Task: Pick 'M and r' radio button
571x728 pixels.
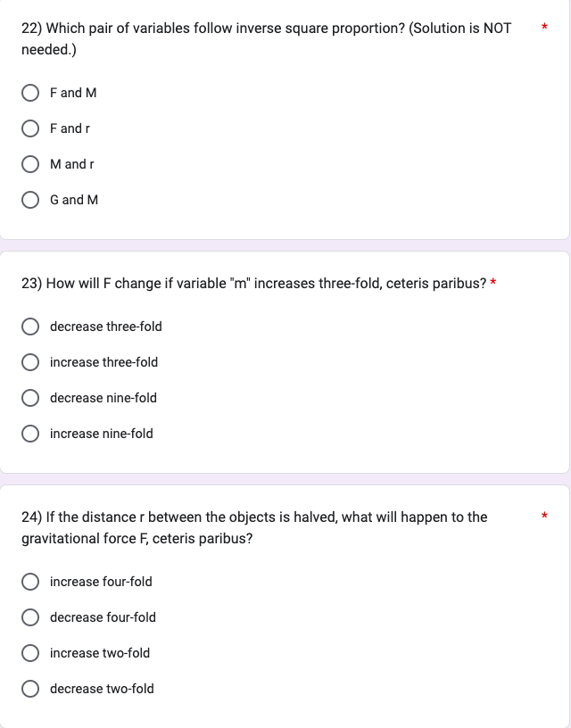Action: point(31,164)
